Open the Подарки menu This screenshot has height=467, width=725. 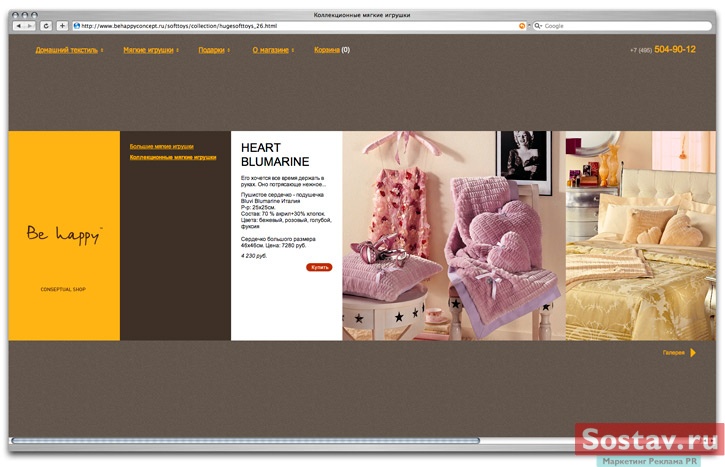pos(211,50)
